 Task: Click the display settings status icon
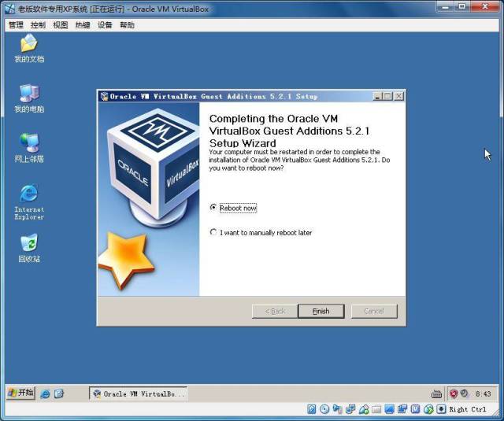coord(389,408)
